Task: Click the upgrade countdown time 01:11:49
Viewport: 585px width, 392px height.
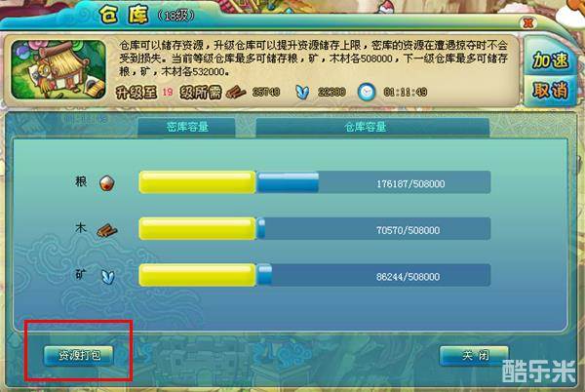Action: [406, 92]
